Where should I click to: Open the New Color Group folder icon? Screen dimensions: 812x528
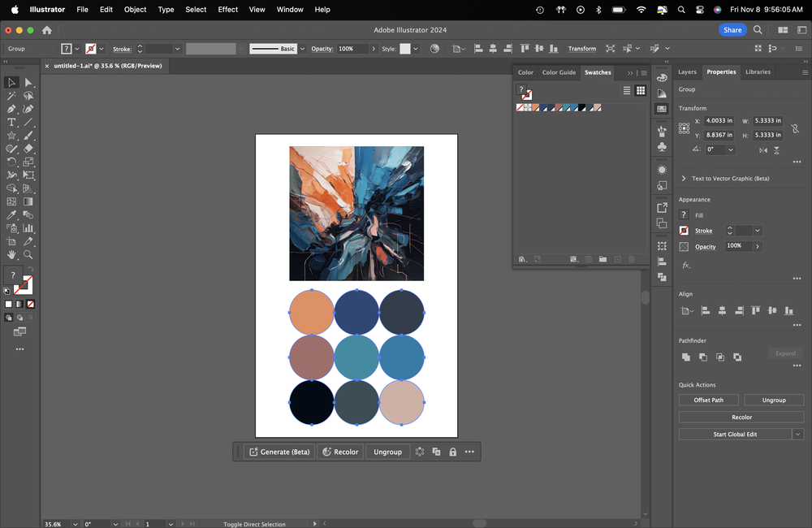point(603,259)
